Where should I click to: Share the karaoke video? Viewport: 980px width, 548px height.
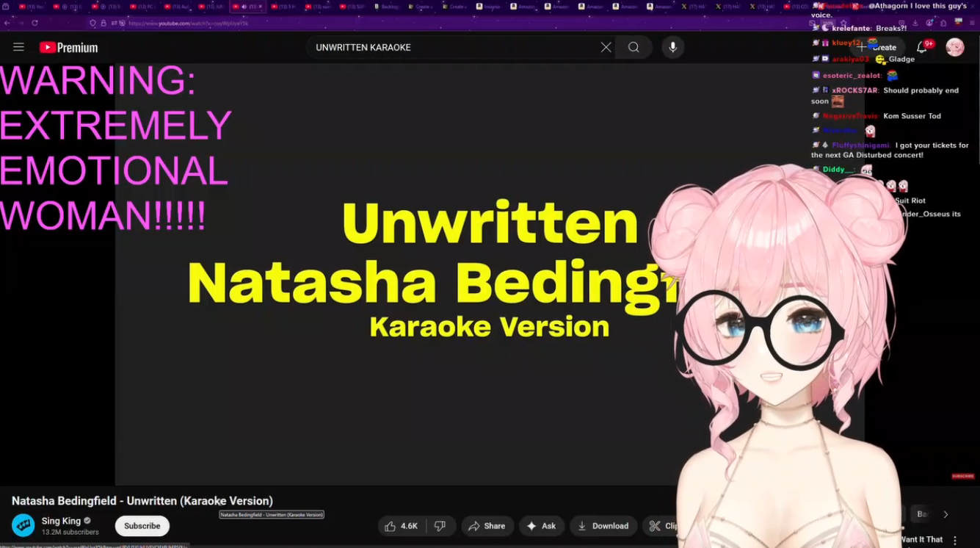pyautogui.click(x=487, y=526)
